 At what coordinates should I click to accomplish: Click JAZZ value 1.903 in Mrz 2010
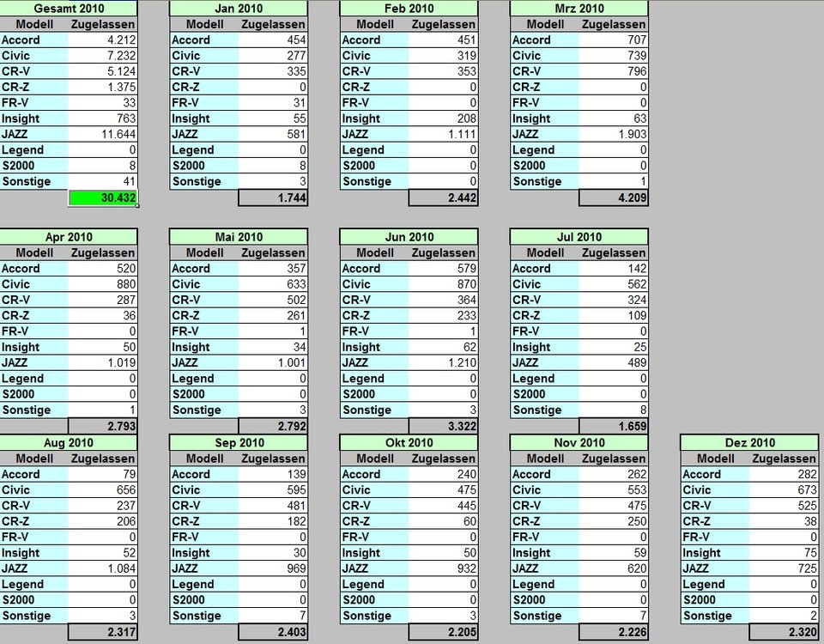(613, 134)
